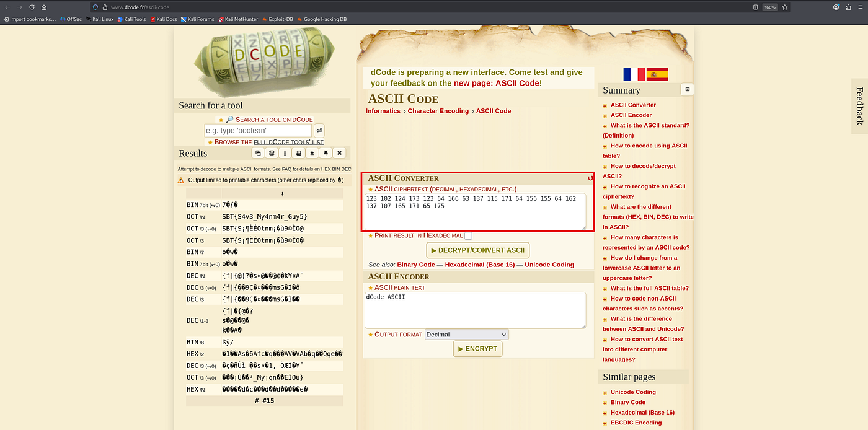Bookmark this page with the star icon

click(x=785, y=7)
